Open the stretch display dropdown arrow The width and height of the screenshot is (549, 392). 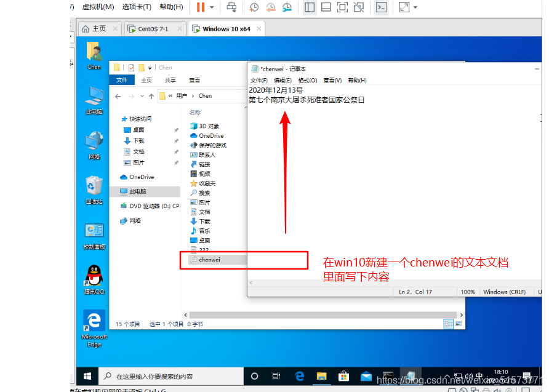pyautogui.click(x=415, y=7)
